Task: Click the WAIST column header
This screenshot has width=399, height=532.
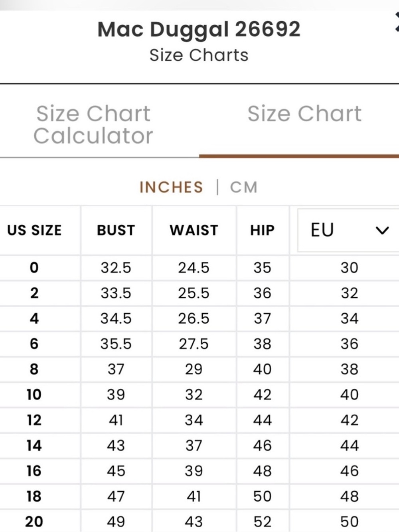Action: (194, 230)
